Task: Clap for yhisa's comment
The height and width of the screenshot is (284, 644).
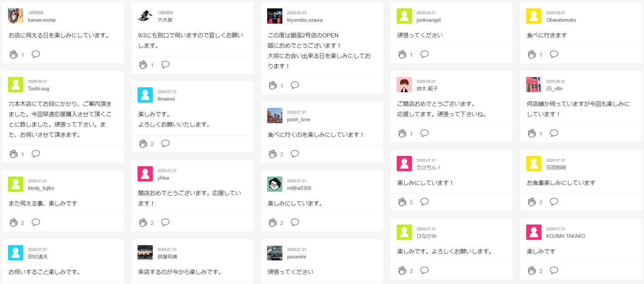Action: pyautogui.click(x=143, y=223)
